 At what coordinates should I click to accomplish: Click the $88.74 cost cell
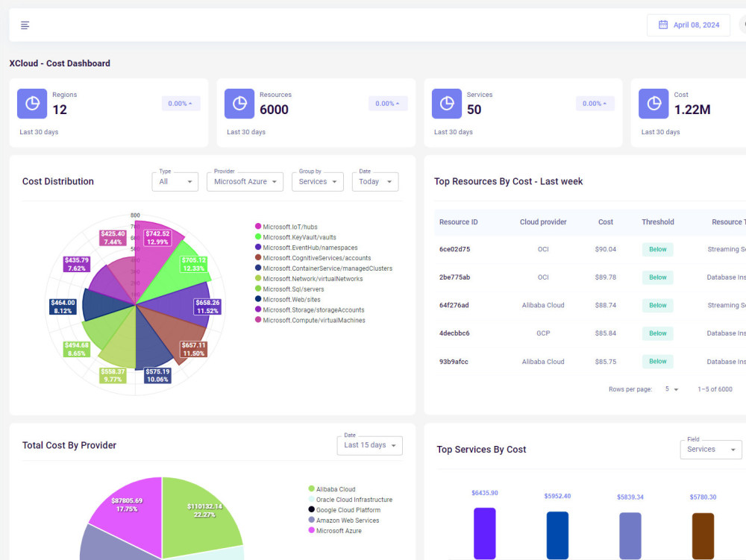(606, 306)
